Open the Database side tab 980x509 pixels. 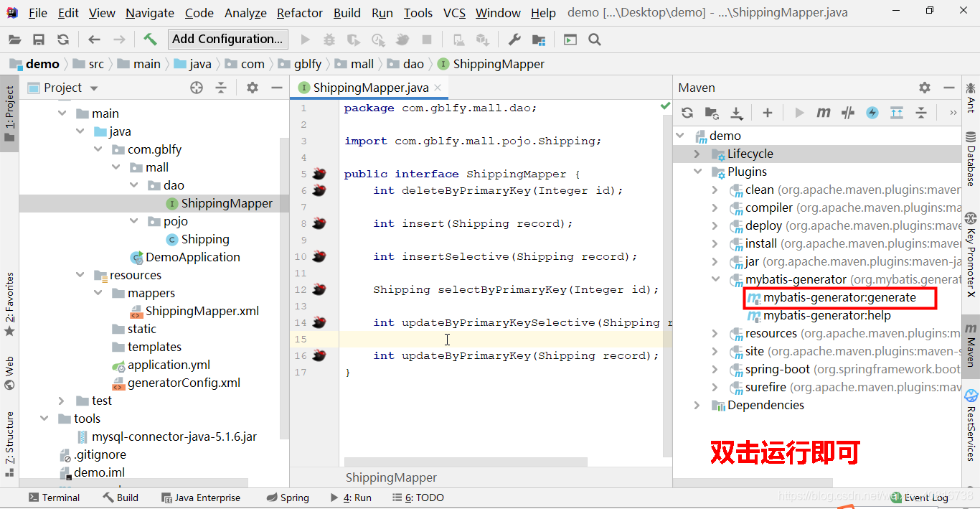[971, 159]
